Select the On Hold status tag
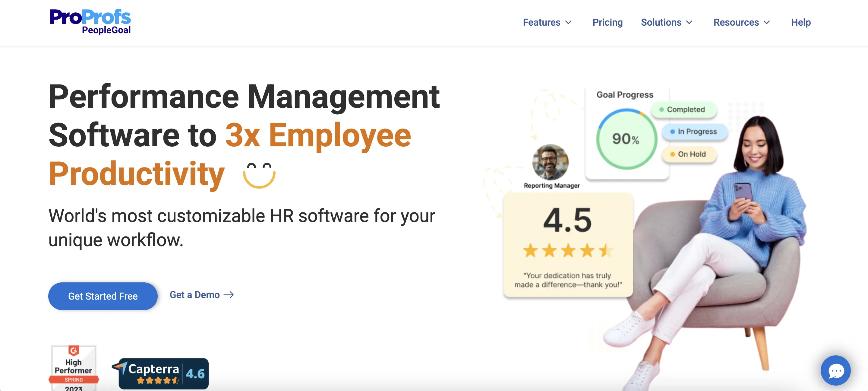868x391 pixels. [689, 154]
